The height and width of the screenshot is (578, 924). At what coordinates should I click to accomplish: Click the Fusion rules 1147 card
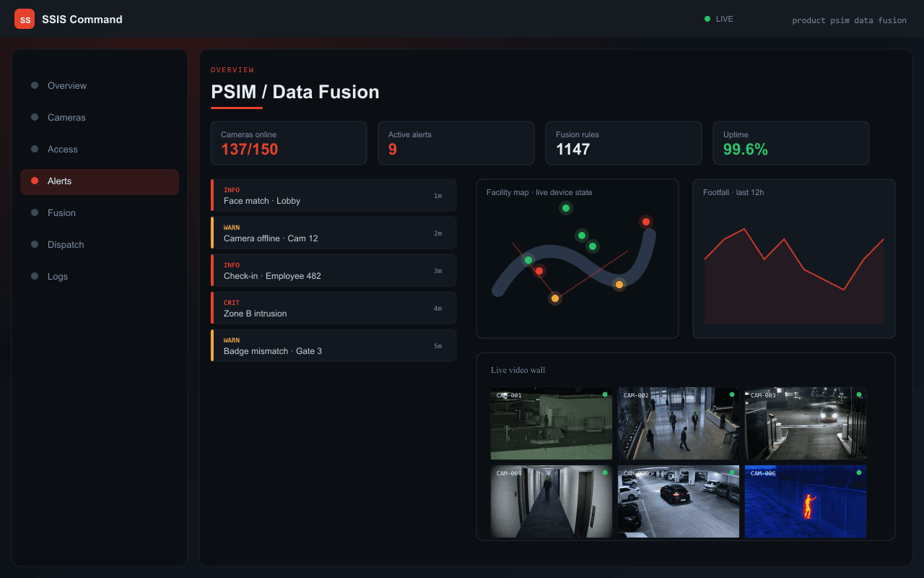[x=624, y=143]
